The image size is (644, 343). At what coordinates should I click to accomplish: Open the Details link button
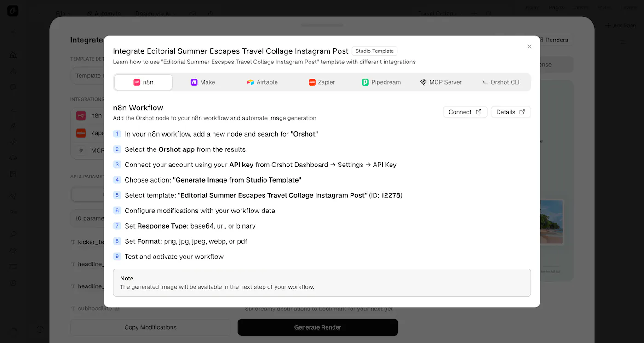[511, 112]
